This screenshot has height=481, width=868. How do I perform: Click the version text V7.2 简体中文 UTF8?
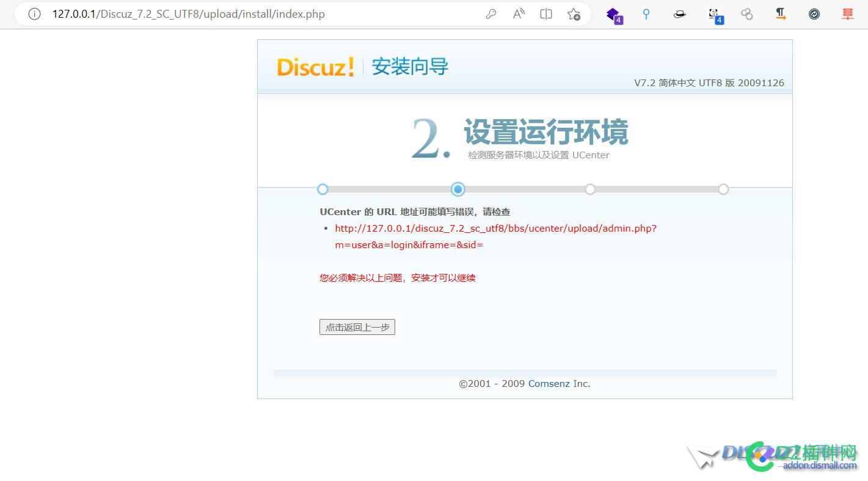[709, 83]
